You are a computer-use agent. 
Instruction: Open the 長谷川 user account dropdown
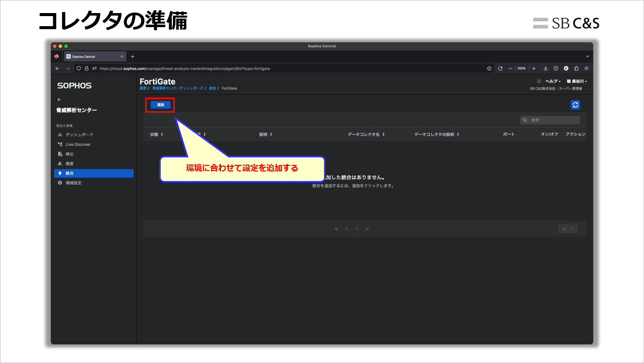pos(577,81)
